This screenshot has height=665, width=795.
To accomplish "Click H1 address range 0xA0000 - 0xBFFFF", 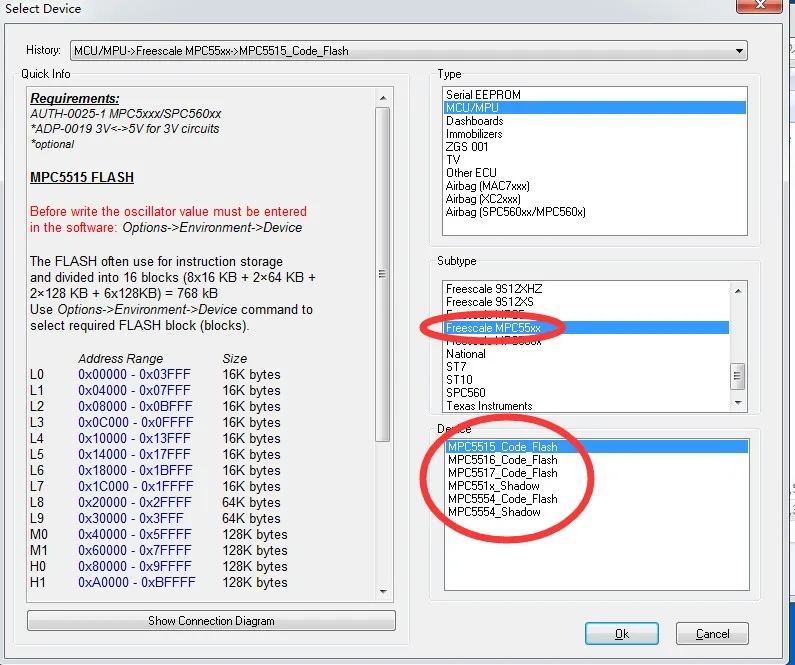I will tap(136, 582).
